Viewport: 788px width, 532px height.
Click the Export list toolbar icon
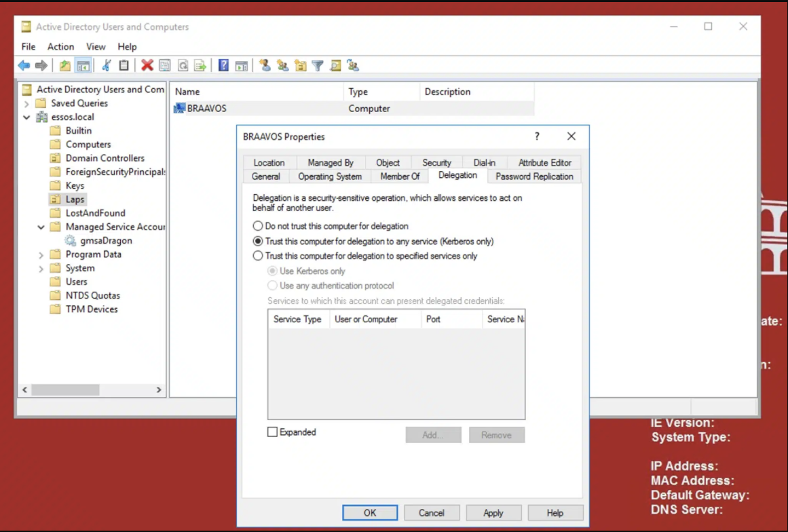(200, 66)
